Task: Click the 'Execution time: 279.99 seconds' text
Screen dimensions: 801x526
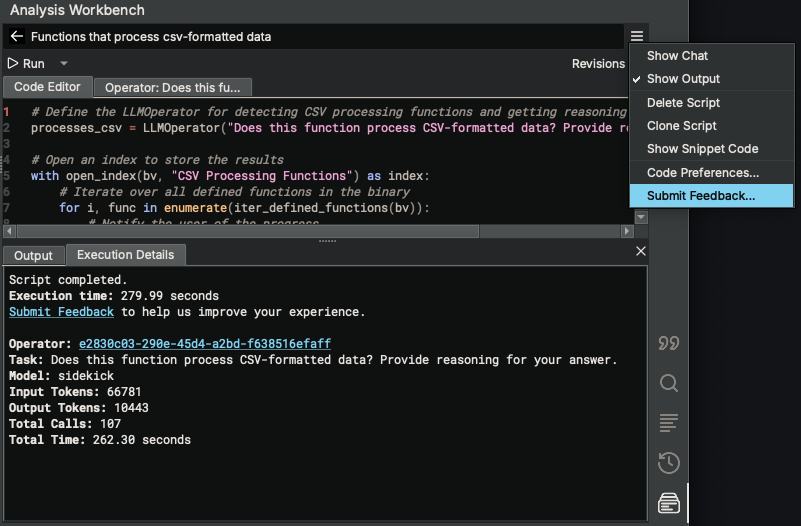Action: (x=113, y=296)
